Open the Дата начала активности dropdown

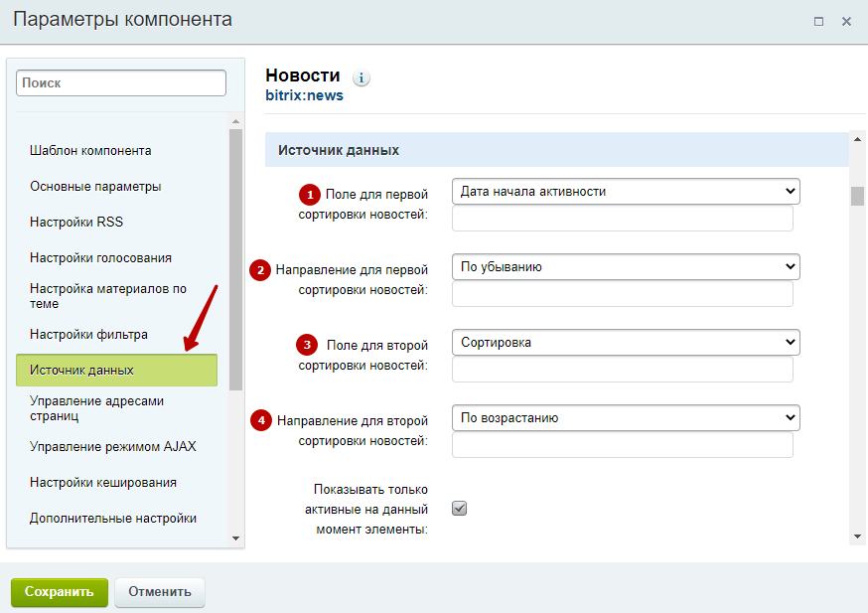pos(626,192)
